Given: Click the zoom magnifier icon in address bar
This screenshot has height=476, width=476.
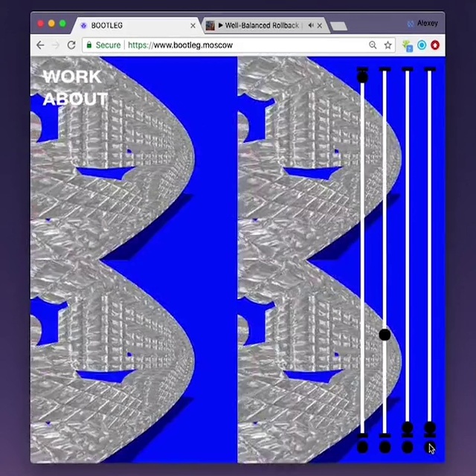Looking at the screenshot, I should [x=373, y=45].
